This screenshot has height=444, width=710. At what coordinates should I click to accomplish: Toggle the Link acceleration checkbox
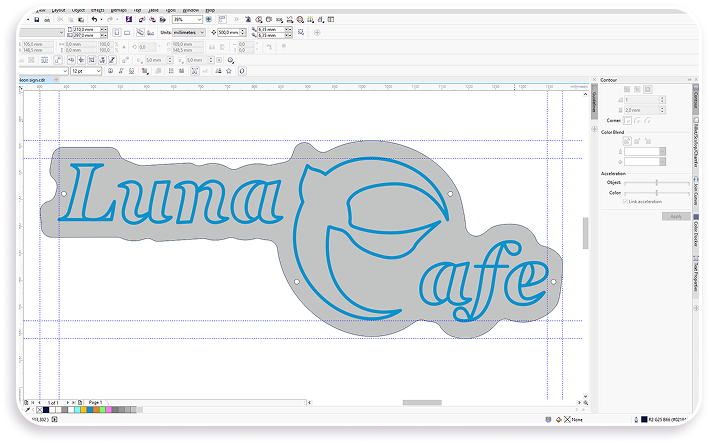[625, 201]
